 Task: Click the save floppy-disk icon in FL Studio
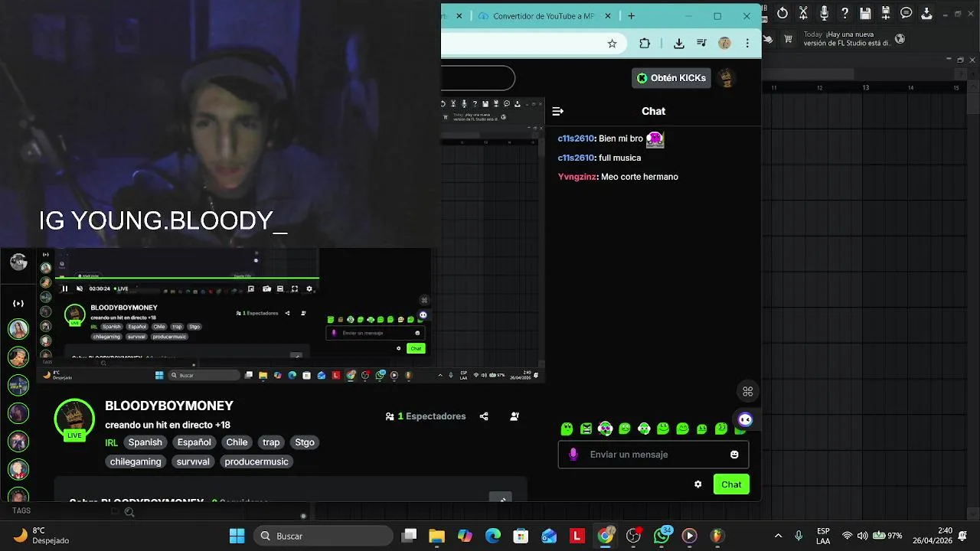coord(865,13)
